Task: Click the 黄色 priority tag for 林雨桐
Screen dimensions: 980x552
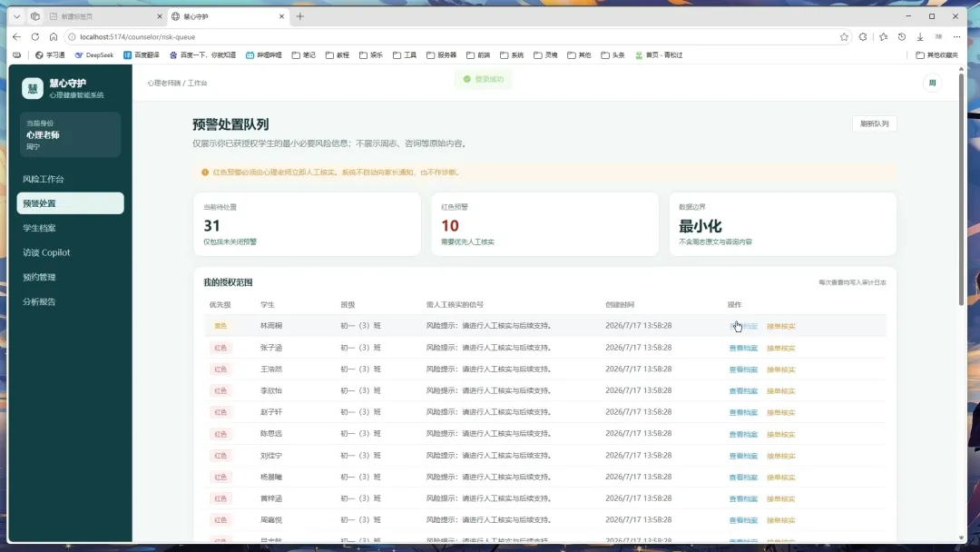Action: [x=220, y=326]
